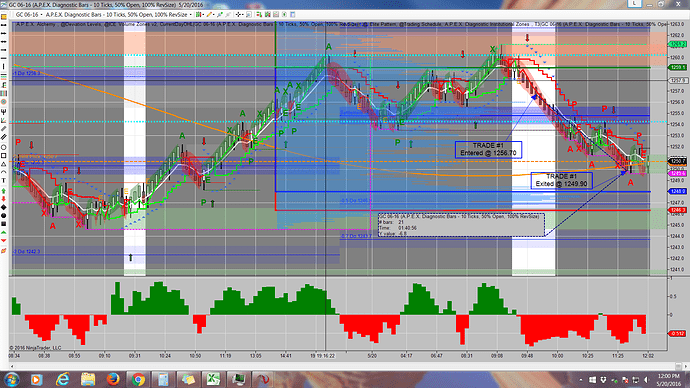The image size is (690, 388).
Task: Click the TRADE #1 Entered annotation box
Action: [488, 150]
